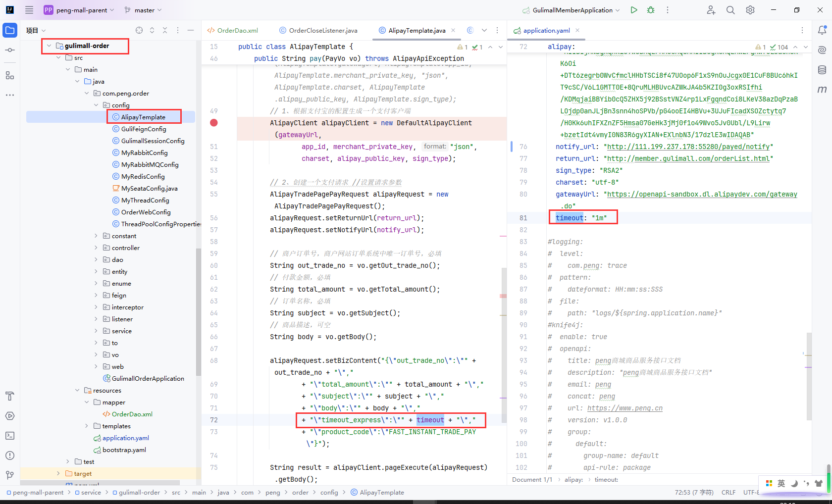
Task: Open yaml editor tab options menu
Action: [x=802, y=30]
